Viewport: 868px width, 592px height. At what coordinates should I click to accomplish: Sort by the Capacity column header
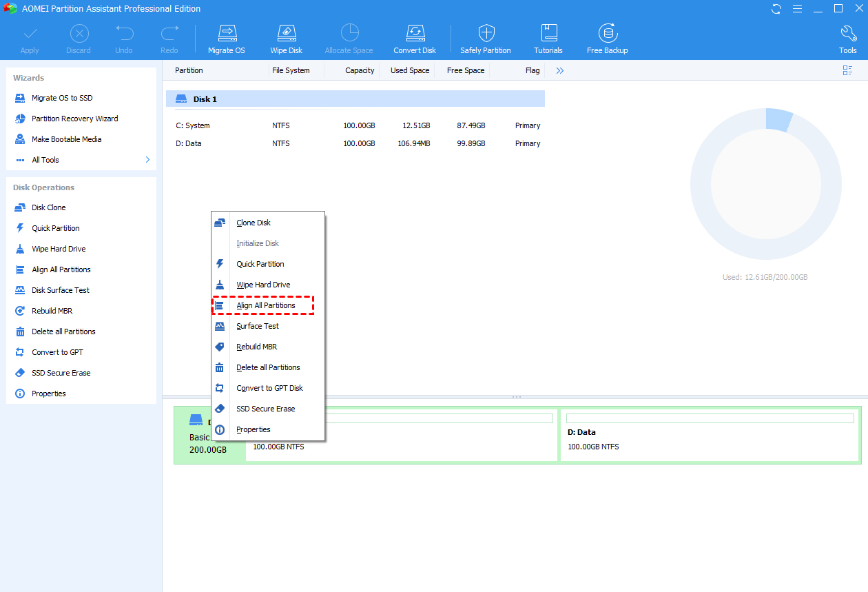coord(360,70)
